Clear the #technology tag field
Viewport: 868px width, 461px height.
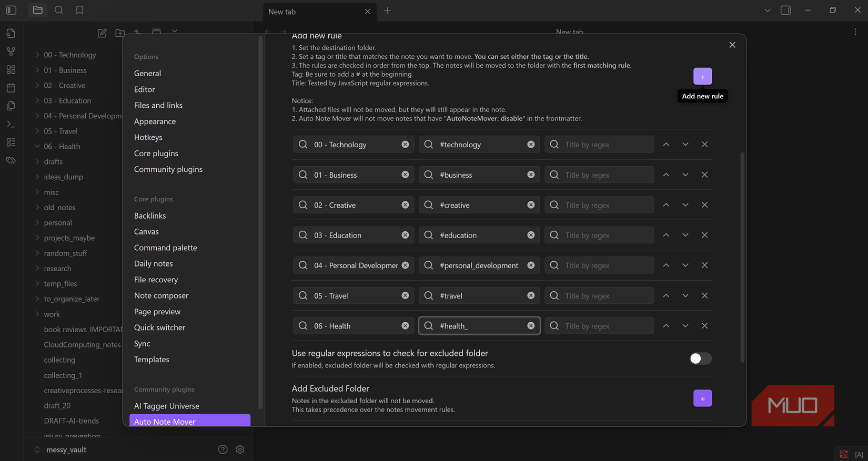tap(531, 145)
